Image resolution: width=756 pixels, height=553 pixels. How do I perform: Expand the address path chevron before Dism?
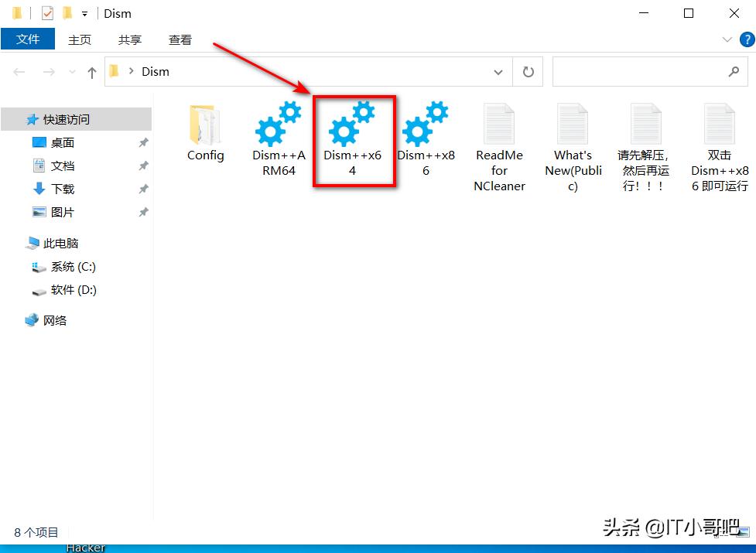[x=131, y=71]
